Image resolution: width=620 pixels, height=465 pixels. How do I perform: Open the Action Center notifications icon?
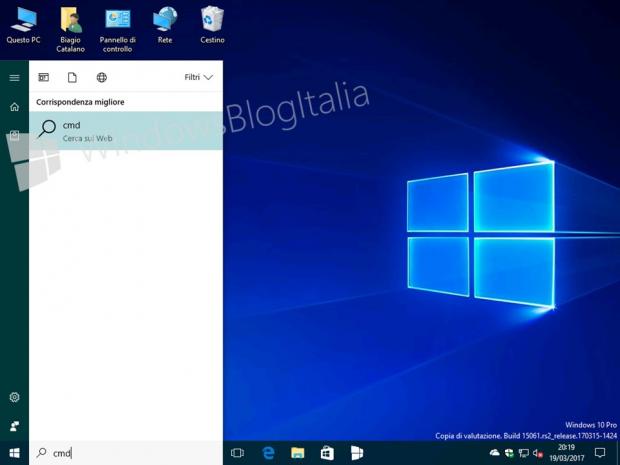point(600,453)
